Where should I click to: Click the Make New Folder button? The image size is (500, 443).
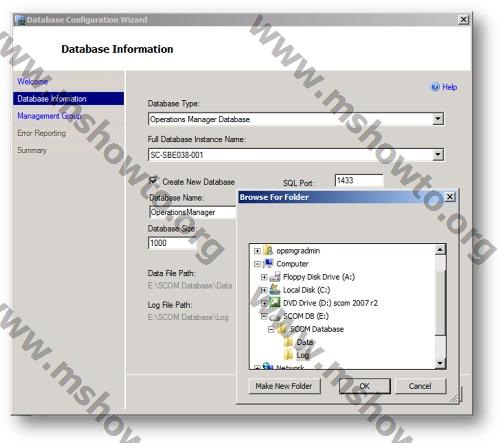284,386
